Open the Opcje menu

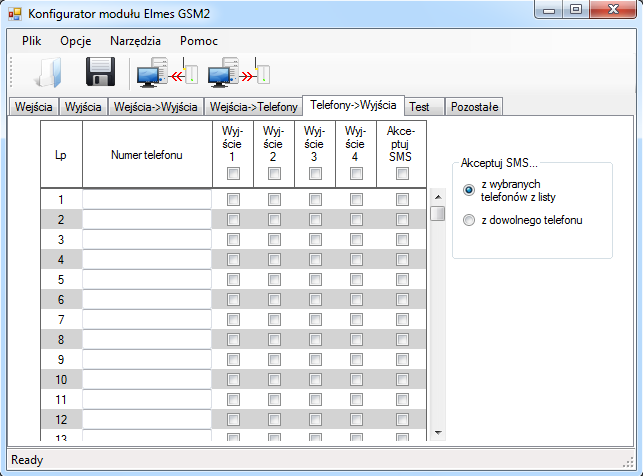pos(75,41)
